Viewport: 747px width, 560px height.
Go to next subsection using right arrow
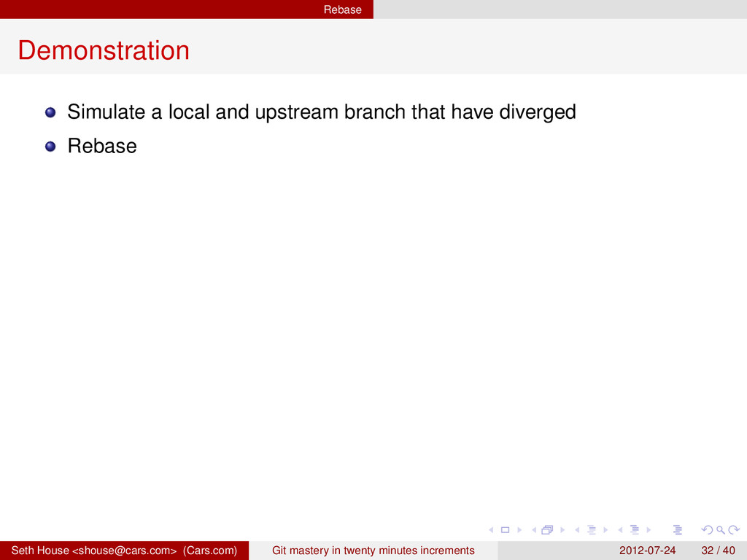(x=605, y=530)
